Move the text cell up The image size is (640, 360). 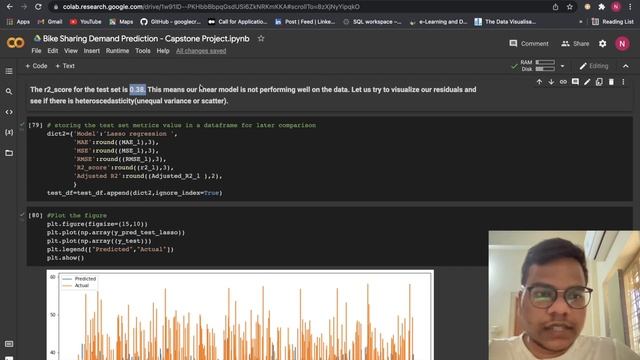tap(539, 82)
